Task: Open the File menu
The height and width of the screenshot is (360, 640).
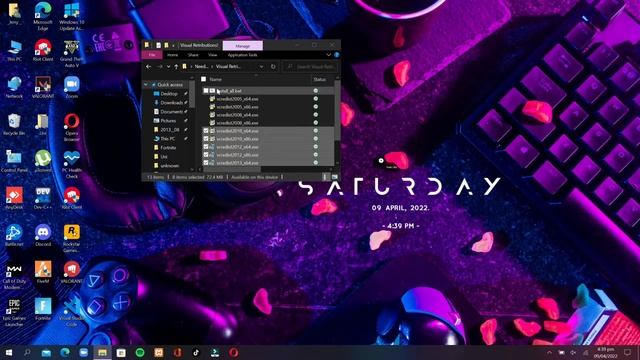Action: coord(152,55)
